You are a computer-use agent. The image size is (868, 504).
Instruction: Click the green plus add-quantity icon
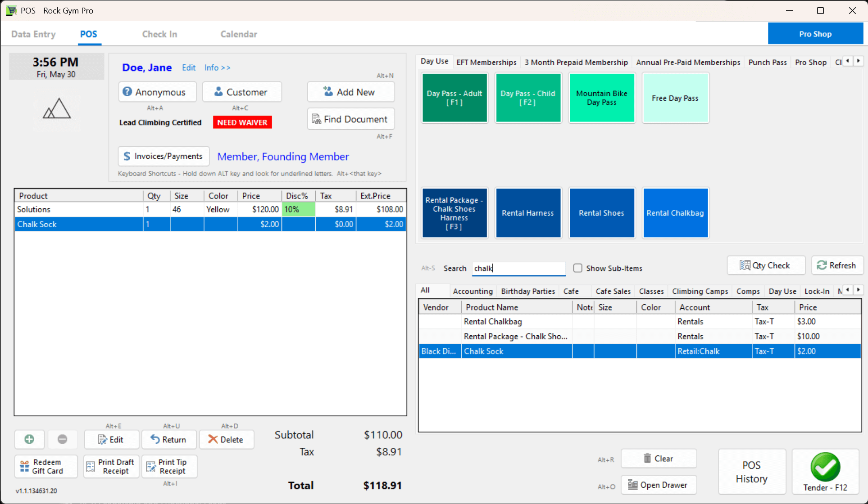(x=29, y=439)
